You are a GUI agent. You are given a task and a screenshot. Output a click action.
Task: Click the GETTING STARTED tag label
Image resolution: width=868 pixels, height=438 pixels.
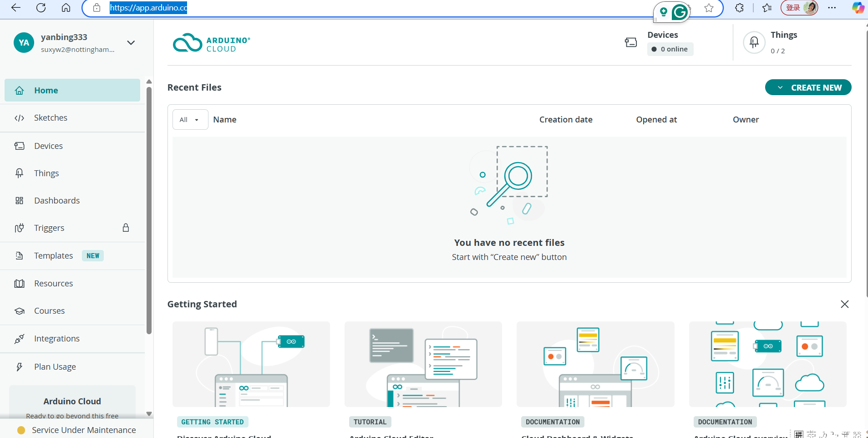tap(213, 422)
